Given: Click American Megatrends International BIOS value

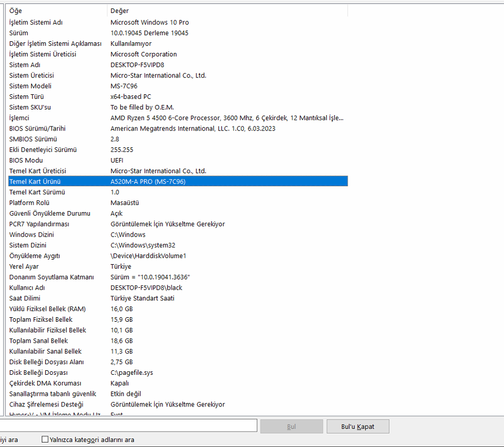Looking at the screenshot, I should [193, 128].
